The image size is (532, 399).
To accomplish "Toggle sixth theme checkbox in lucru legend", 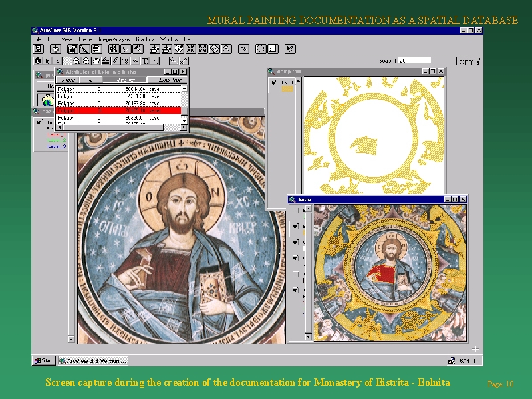I will [x=295, y=290].
